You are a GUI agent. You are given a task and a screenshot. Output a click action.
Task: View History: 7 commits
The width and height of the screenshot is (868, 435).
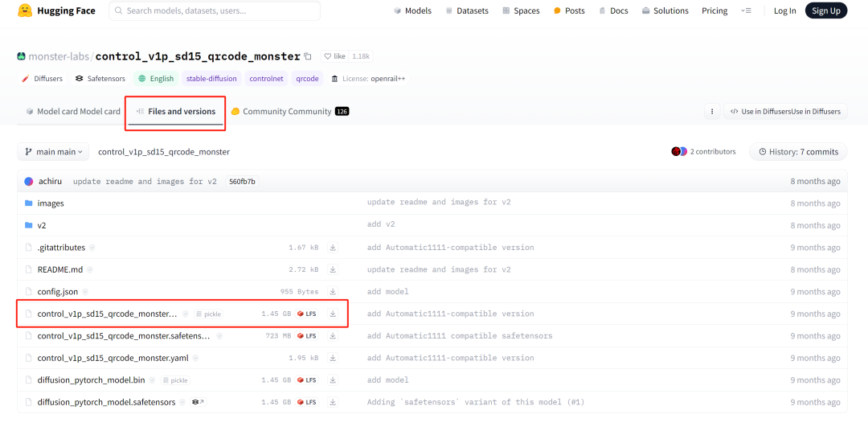click(798, 151)
